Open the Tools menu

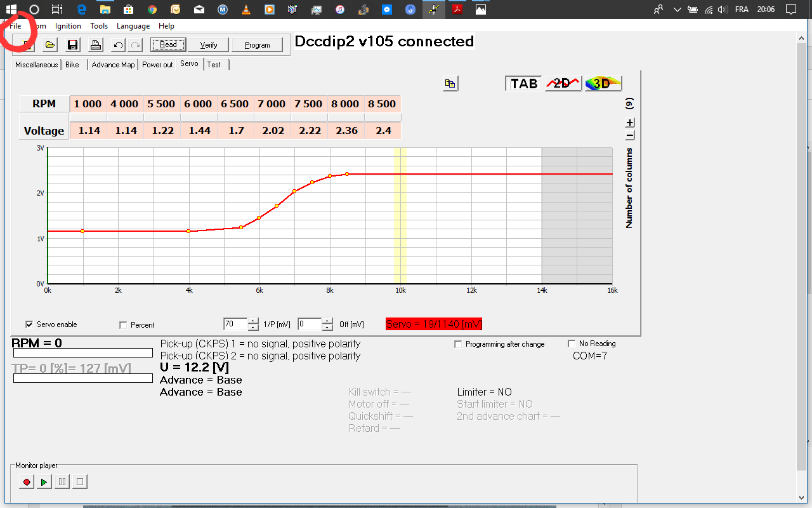pyautogui.click(x=99, y=26)
